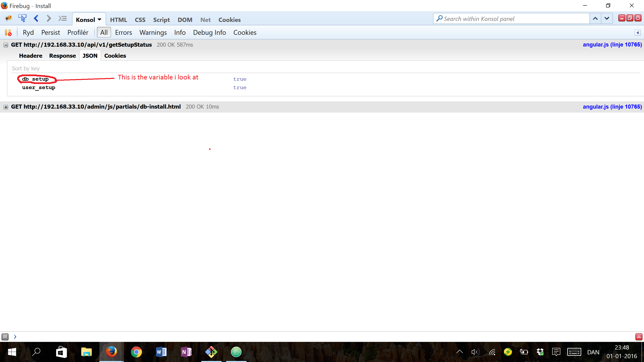The height and width of the screenshot is (362, 644).
Task: Open Chrome from the Windows taskbar
Action: [136, 352]
